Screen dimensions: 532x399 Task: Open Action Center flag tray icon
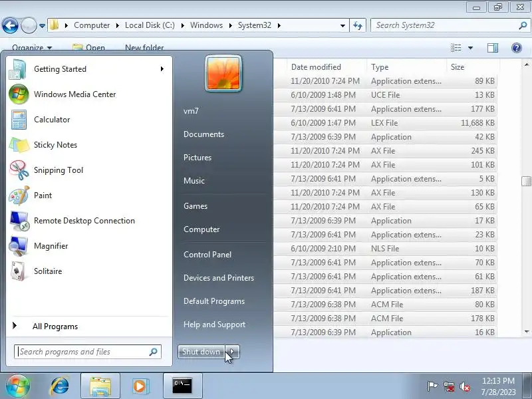[432, 386]
